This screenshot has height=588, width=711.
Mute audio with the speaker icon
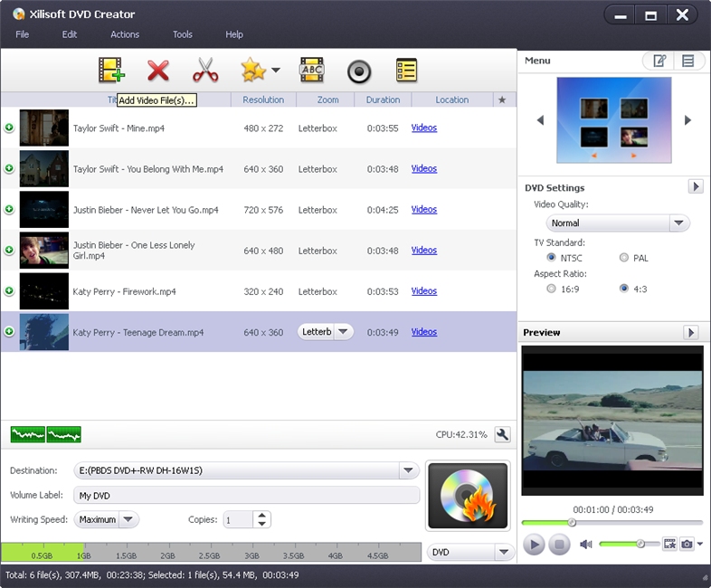(x=586, y=544)
